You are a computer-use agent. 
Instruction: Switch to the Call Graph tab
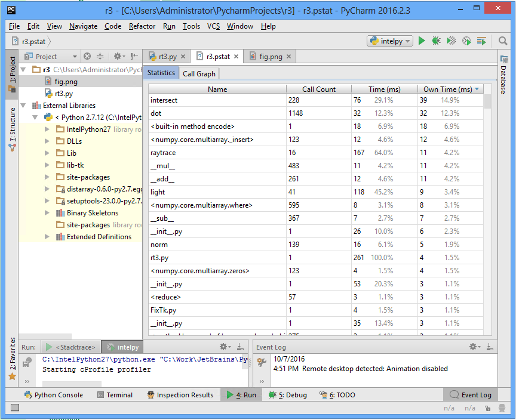coord(199,73)
